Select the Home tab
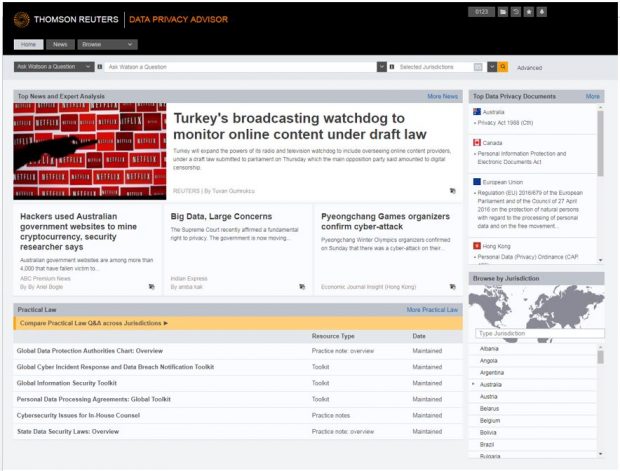The image size is (620, 471). (x=28, y=44)
